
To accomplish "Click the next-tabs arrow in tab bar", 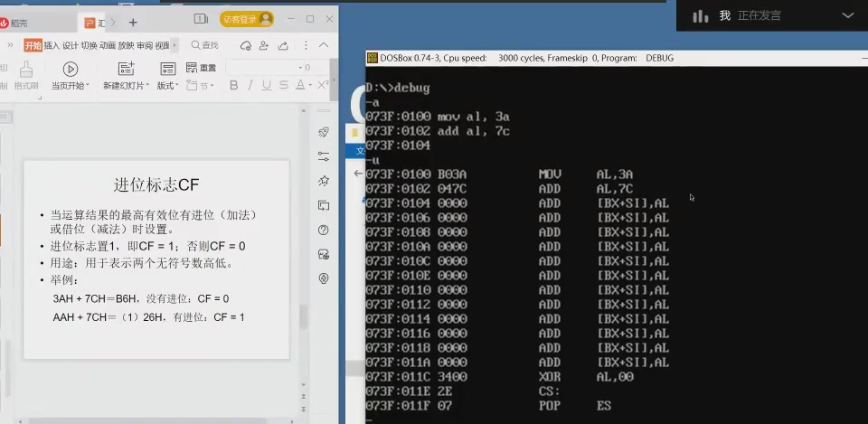I will [x=113, y=23].
